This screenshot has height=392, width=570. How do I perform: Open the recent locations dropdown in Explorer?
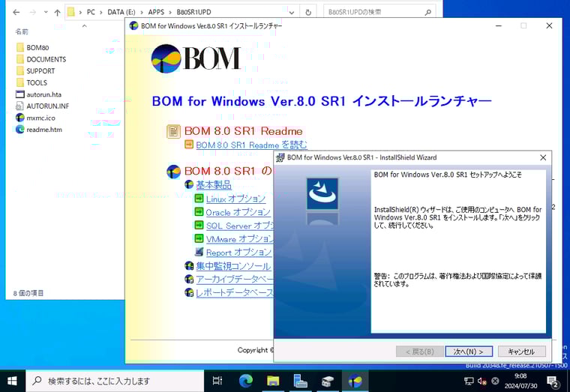(46, 12)
